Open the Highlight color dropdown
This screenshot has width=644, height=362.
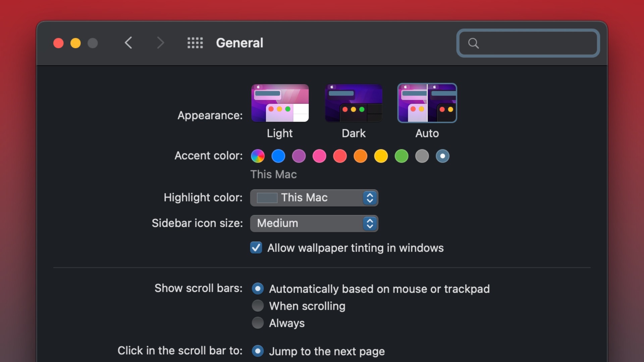(x=314, y=198)
